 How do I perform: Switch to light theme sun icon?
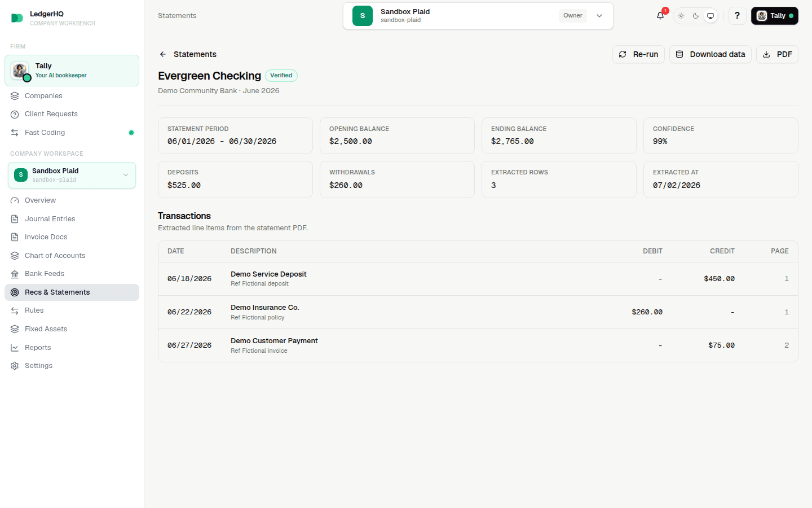pos(681,16)
